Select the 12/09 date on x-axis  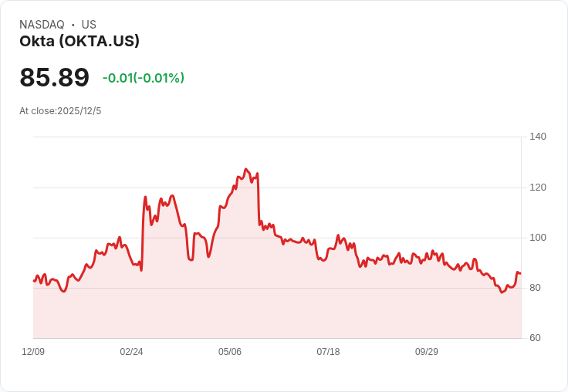click(33, 352)
